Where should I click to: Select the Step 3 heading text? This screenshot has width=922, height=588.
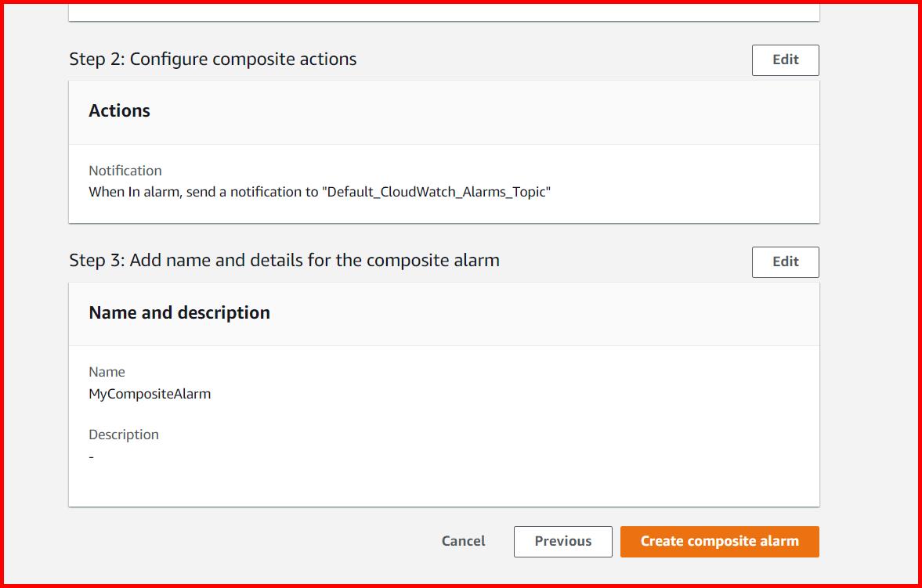click(284, 260)
